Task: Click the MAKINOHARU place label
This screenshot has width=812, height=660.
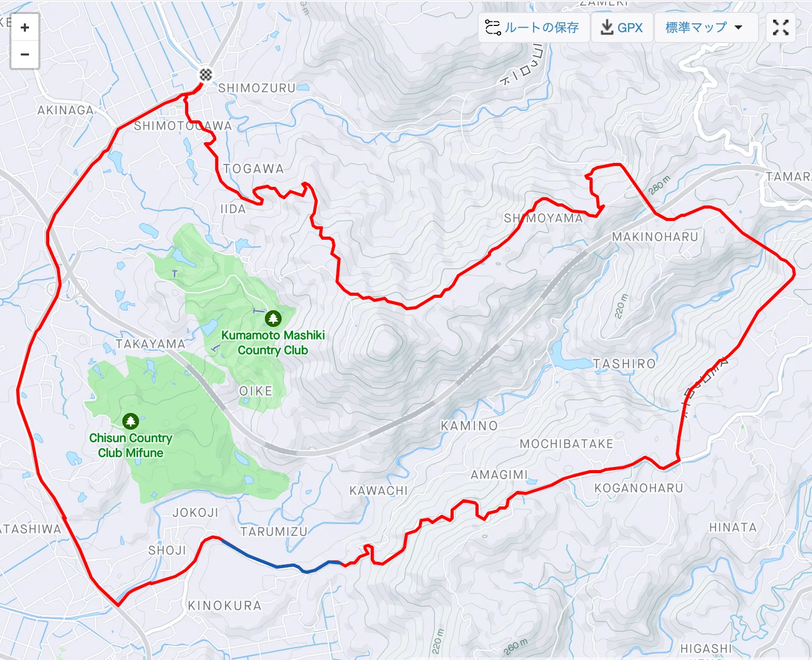Action: (x=655, y=237)
